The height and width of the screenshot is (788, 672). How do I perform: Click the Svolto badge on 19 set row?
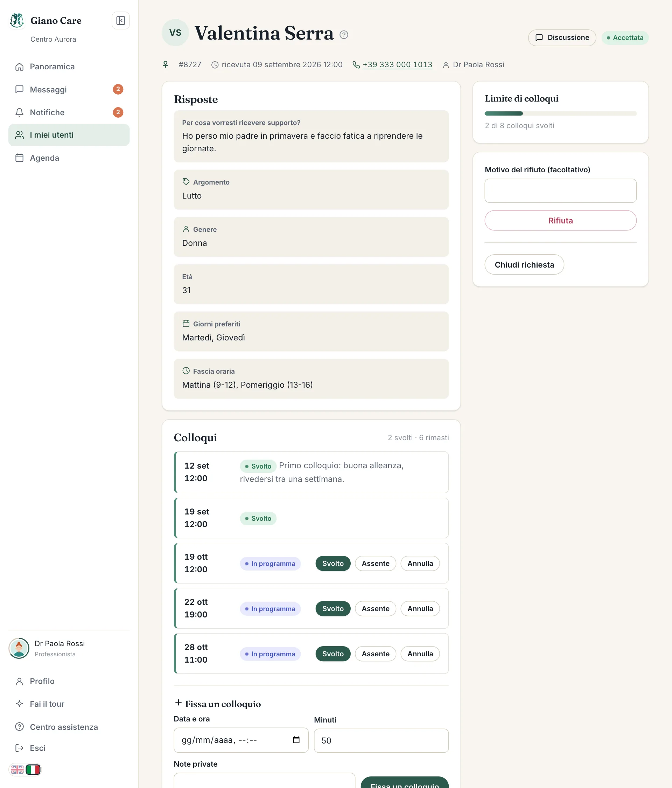tap(258, 519)
